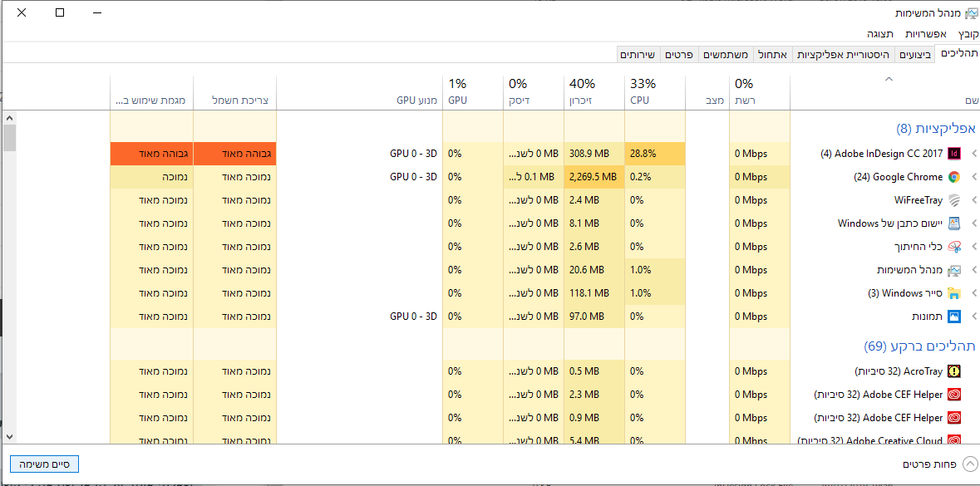Click the vertical scrollbar down arrow
980x486 pixels.
(x=9, y=435)
